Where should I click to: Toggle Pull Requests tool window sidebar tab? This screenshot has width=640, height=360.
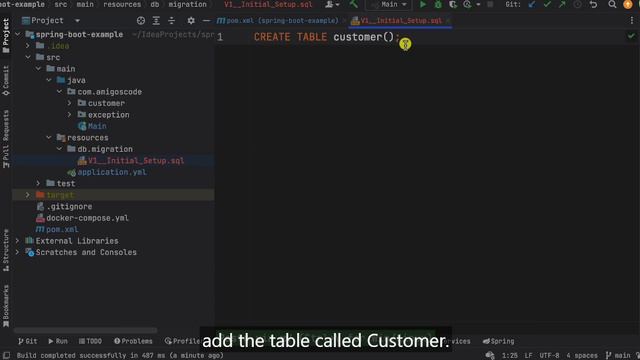(x=6, y=139)
